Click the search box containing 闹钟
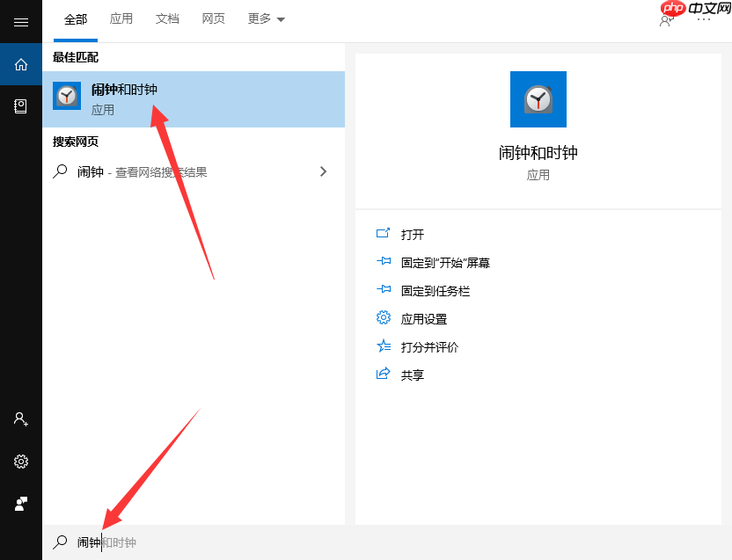Image resolution: width=732 pixels, height=560 pixels. pyautogui.click(x=387, y=542)
